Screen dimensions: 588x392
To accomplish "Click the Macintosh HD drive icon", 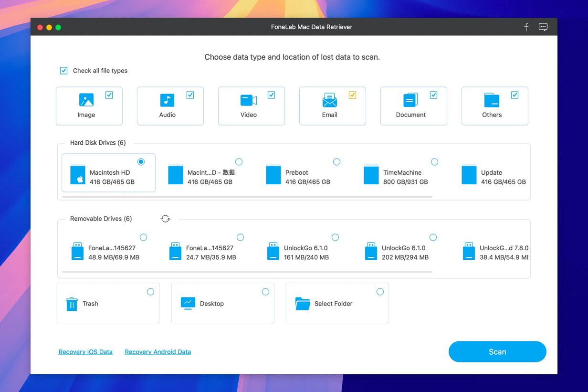I will click(78, 175).
